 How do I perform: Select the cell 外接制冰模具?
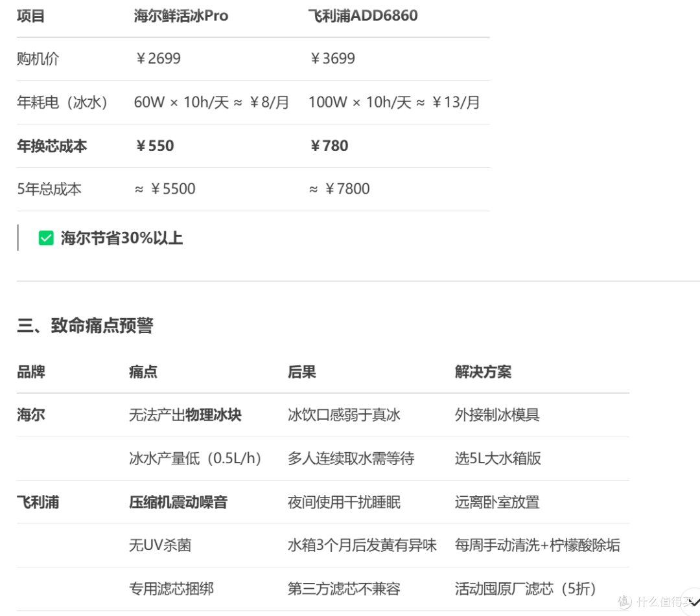(497, 415)
